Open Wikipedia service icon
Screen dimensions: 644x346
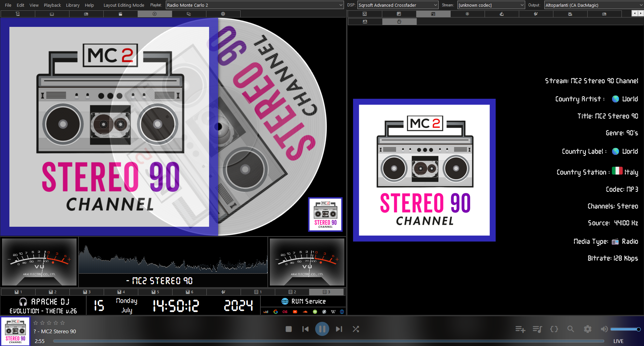(x=333, y=312)
